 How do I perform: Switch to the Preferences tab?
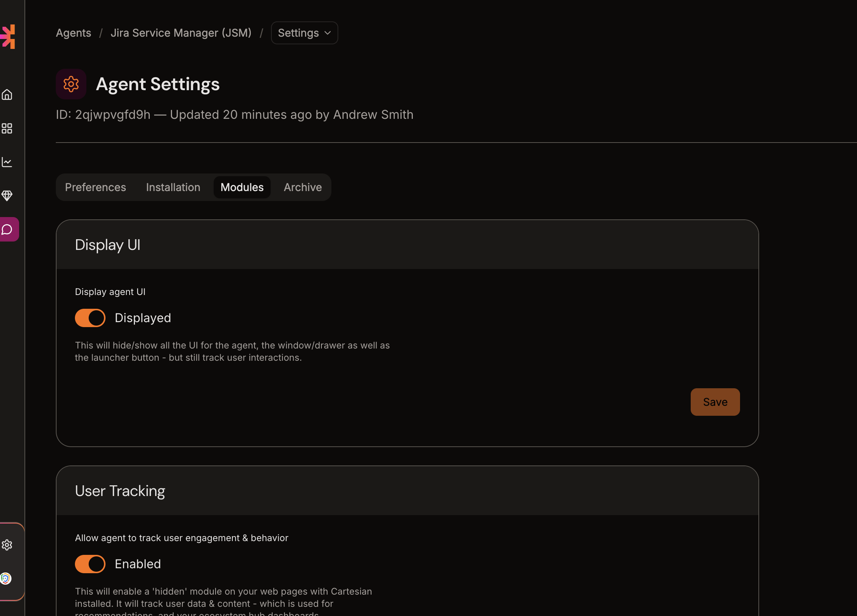click(96, 187)
